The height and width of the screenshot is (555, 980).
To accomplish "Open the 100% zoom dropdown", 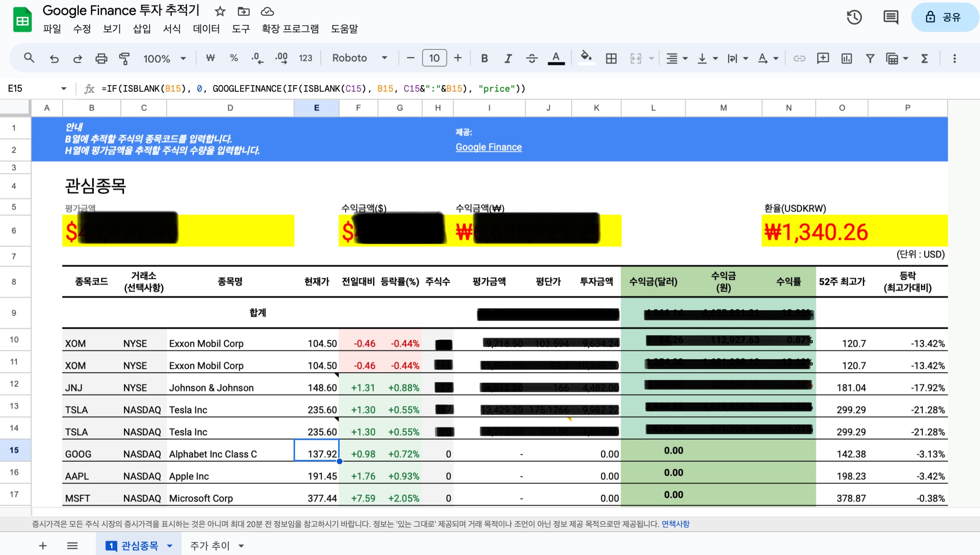I will click(x=164, y=59).
